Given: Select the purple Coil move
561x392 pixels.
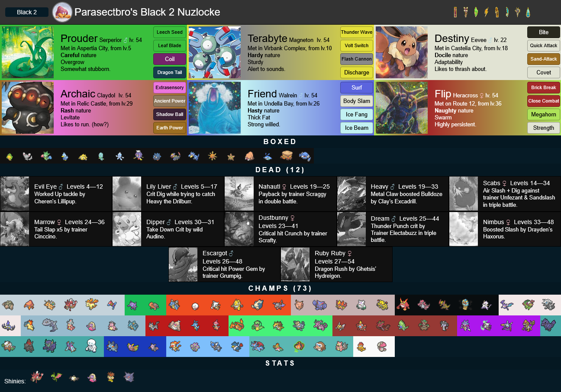Looking at the screenshot, I should coord(170,59).
